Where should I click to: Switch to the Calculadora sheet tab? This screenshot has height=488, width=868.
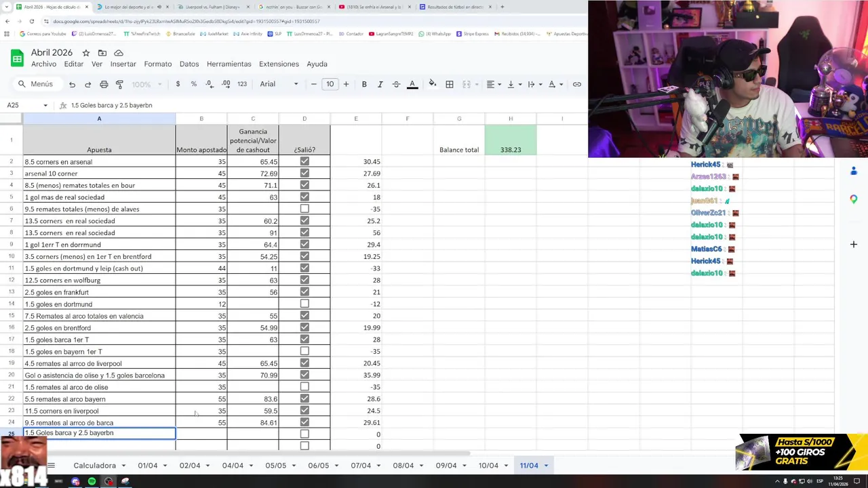95,466
